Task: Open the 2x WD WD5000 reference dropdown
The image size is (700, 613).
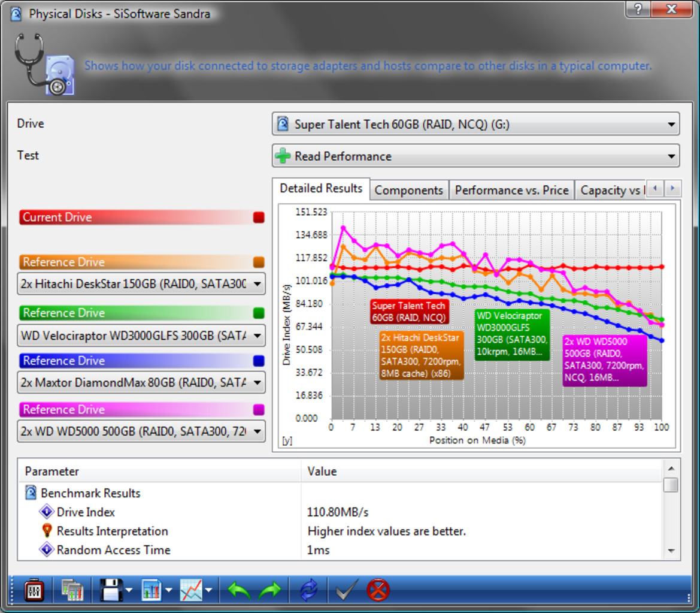Action: point(141,431)
